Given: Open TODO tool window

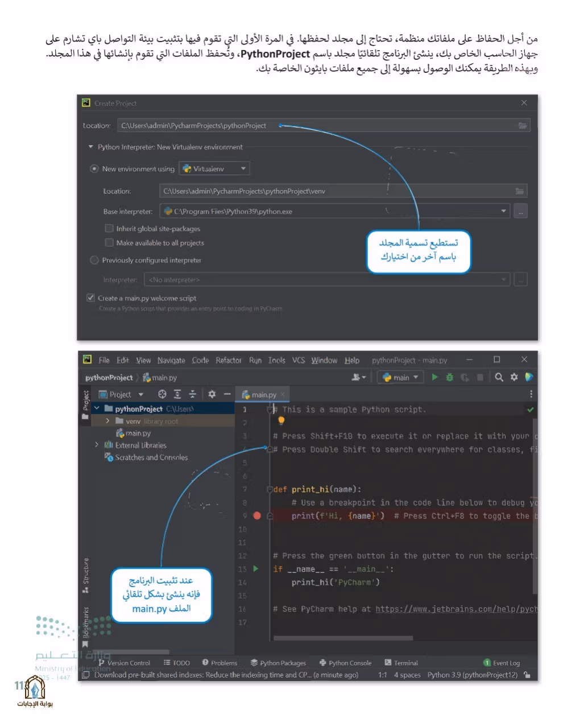Looking at the screenshot, I should click(x=177, y=663).
